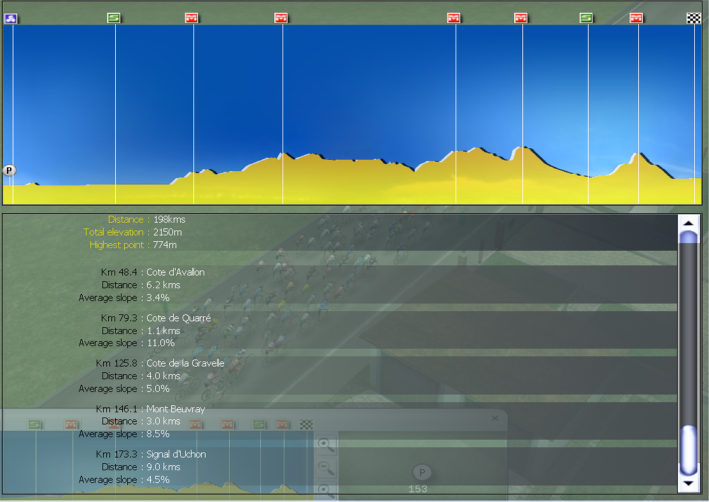Click the Total elevation 2150m value
709x502 pixels.
(168, 232)
